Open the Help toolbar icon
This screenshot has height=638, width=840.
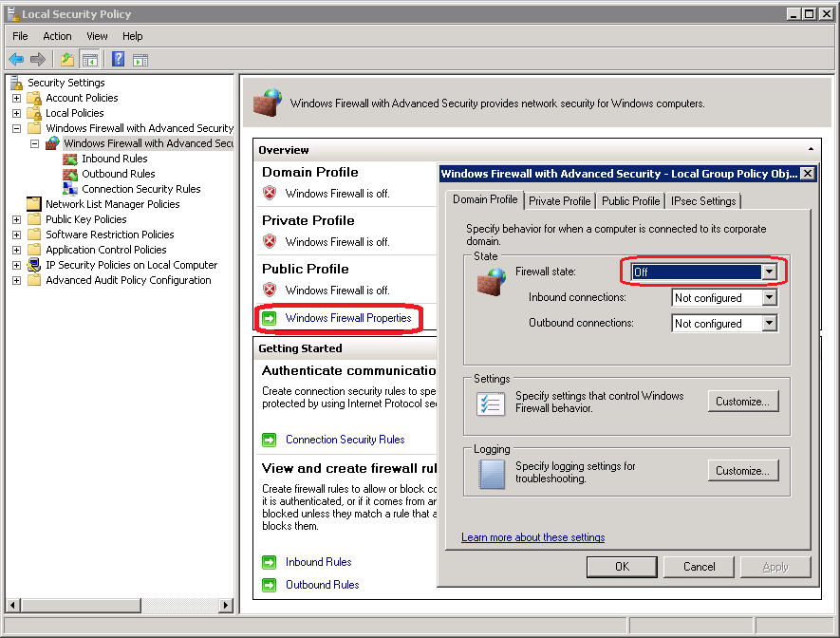pos(116,59)
